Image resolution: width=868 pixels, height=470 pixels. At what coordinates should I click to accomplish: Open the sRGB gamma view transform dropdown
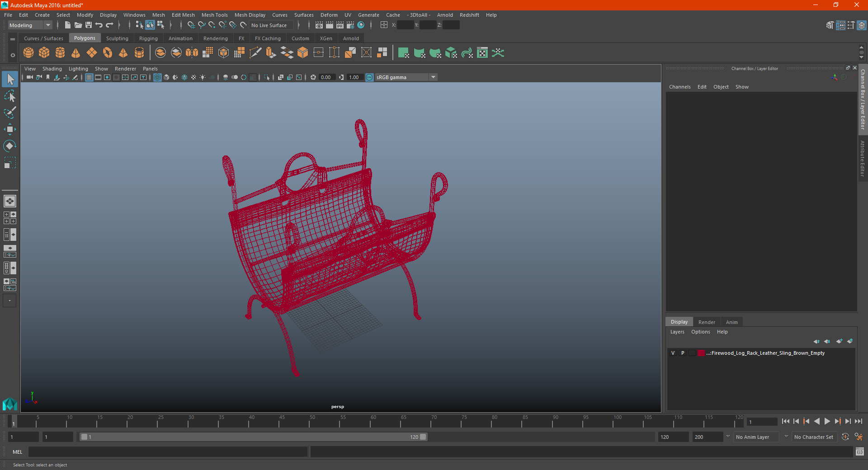point(406,77)
